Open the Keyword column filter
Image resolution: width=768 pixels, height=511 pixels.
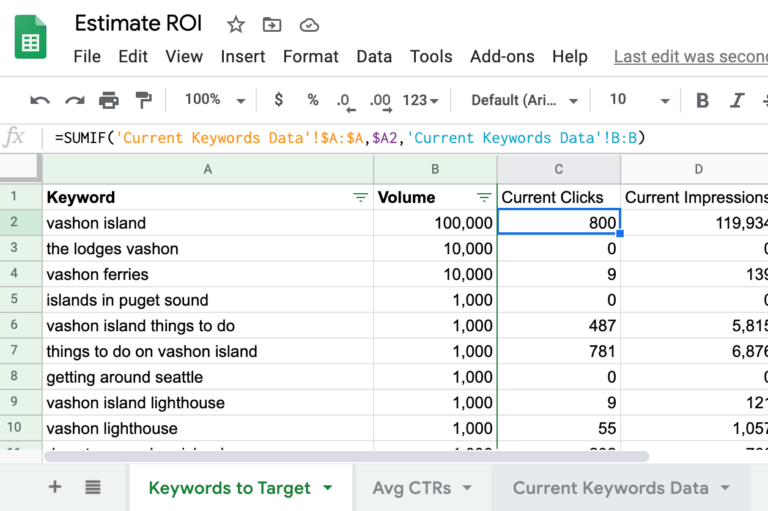point(360,198)
